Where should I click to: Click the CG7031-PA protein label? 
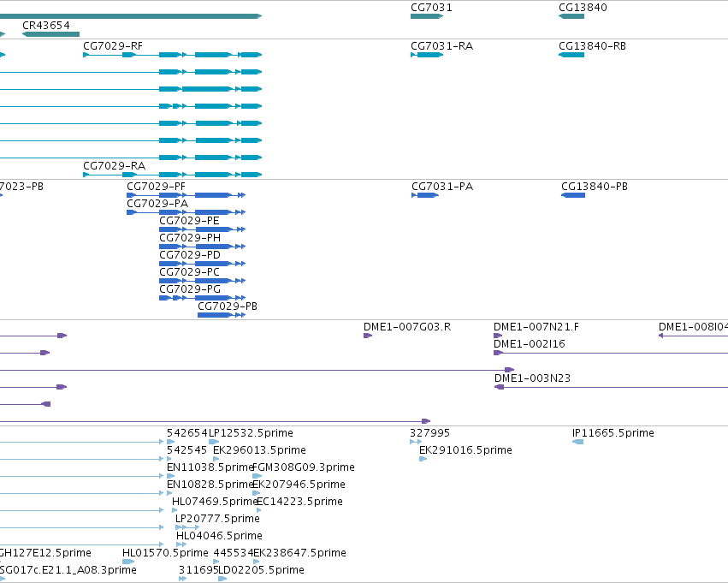pos(442,187)
